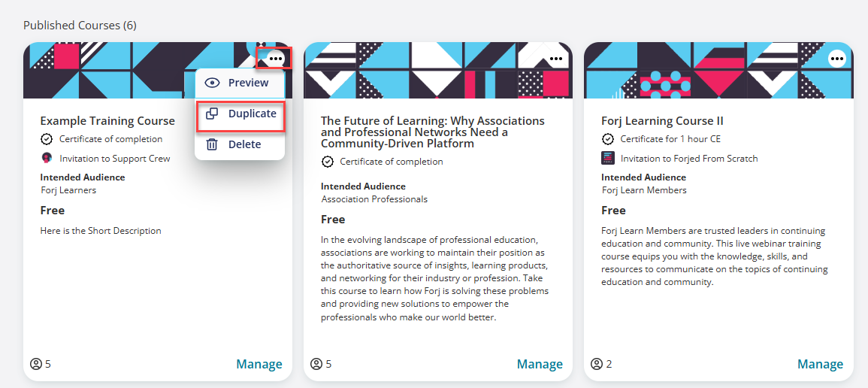868x388 pixels.
Task: Open three-dot menu on Example Training Course
Action: pos(276,58)
